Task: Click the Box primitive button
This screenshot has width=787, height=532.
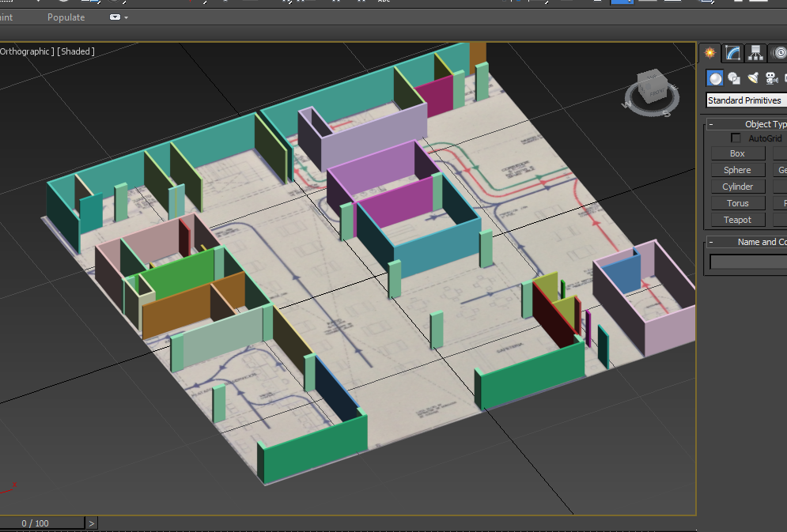Action: click(x=737, y=153)
